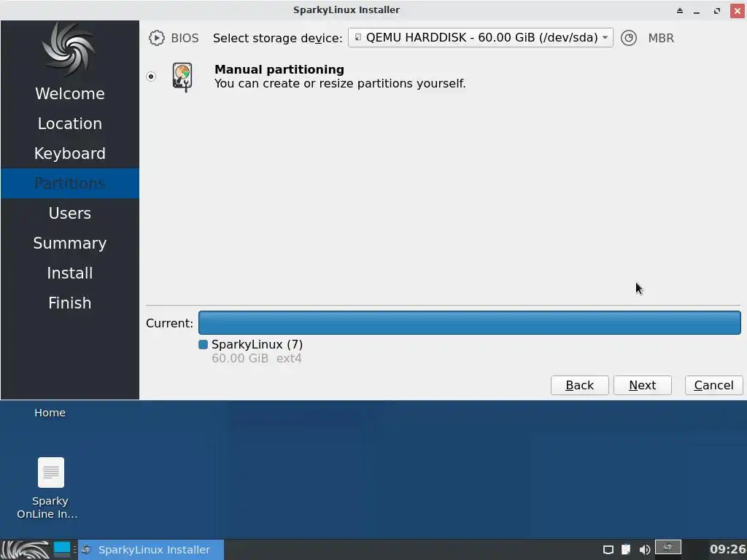Click the 'Select storage device:' label
The width and height of the screenshot is (747, 560).
click(x=277, y=38)
